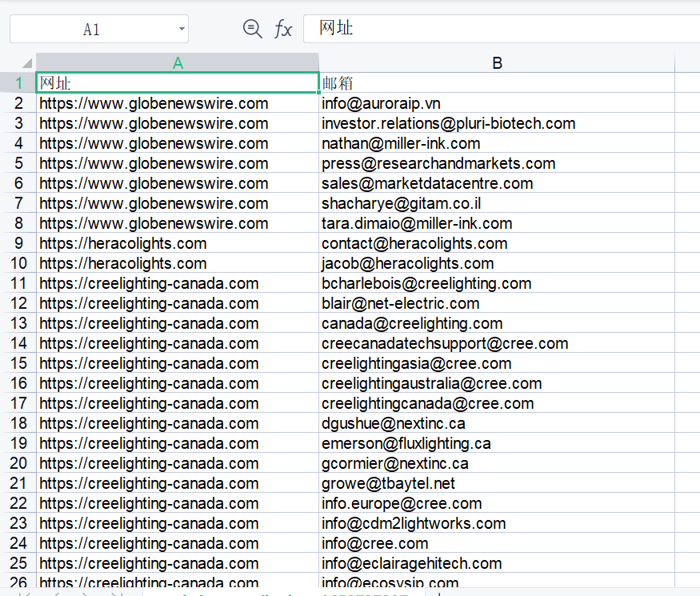The image size is (700, 596).
Task: Click cell canada@creelighting.com
Action: tap(497, 323)
